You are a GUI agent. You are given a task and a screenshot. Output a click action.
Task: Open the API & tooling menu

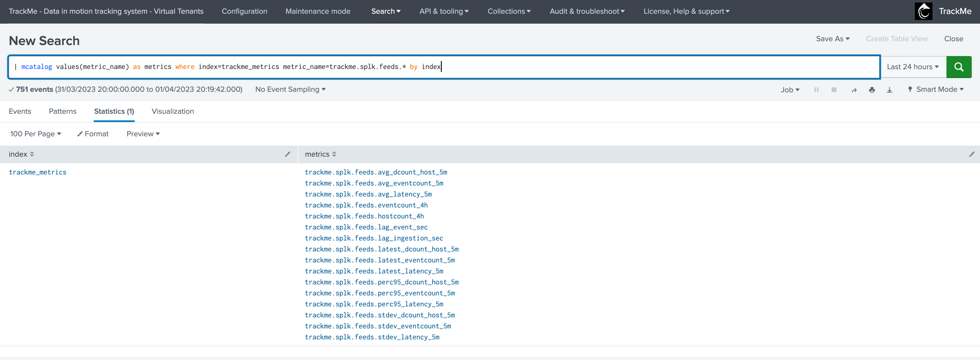tap(444, 12)
